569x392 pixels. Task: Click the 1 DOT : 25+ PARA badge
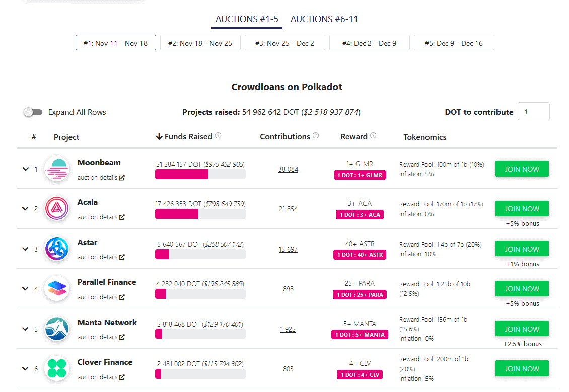(x=360, y=295)
